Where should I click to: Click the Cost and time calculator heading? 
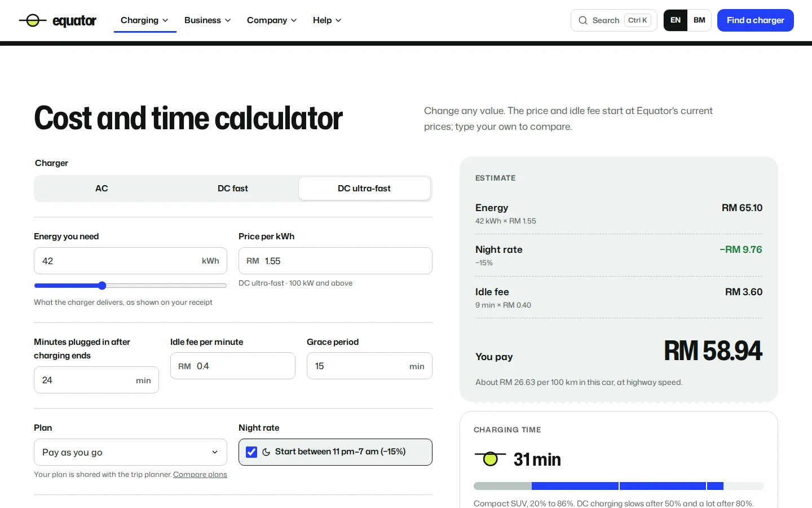pos(188,118)
